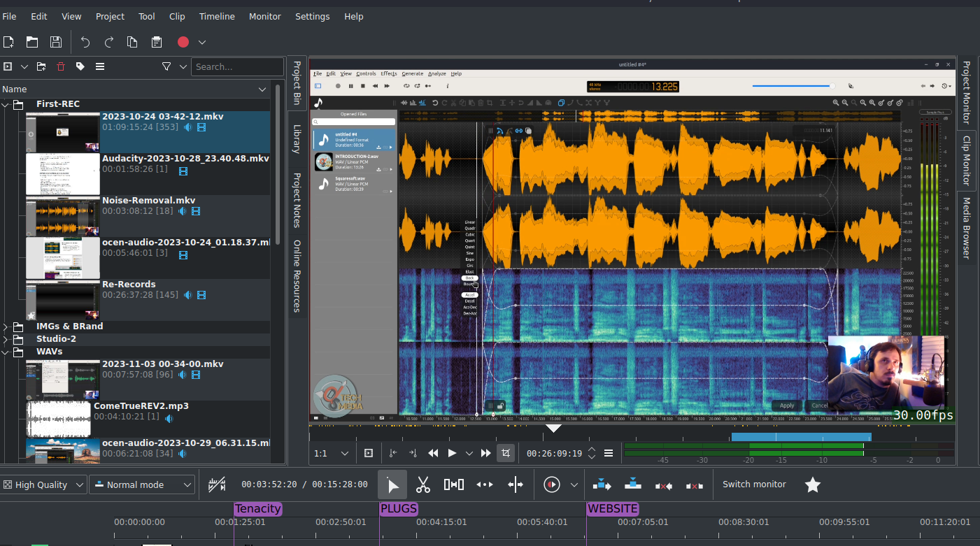
Task: Open the monitor hamburger options menu
Action: pos(609,453)
